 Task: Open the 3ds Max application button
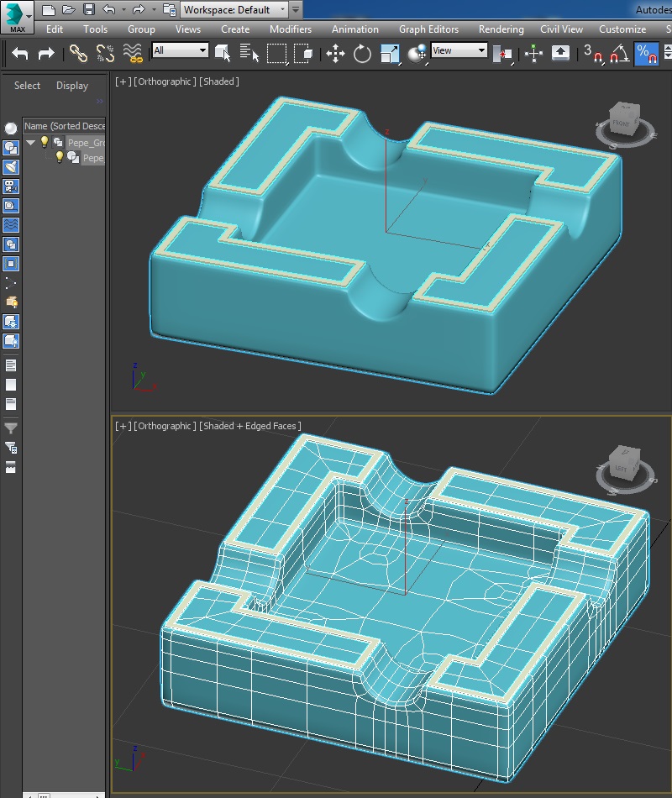tap(17, 17)
